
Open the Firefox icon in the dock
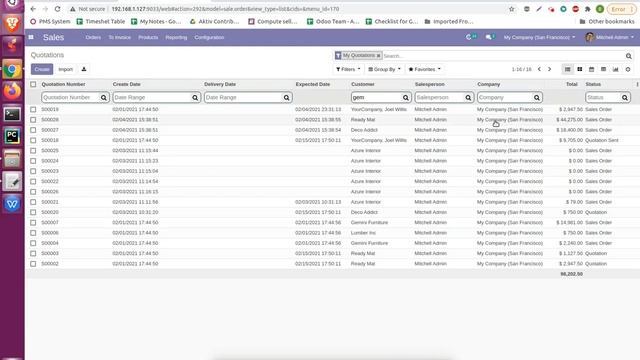click(x=12, y=91)
